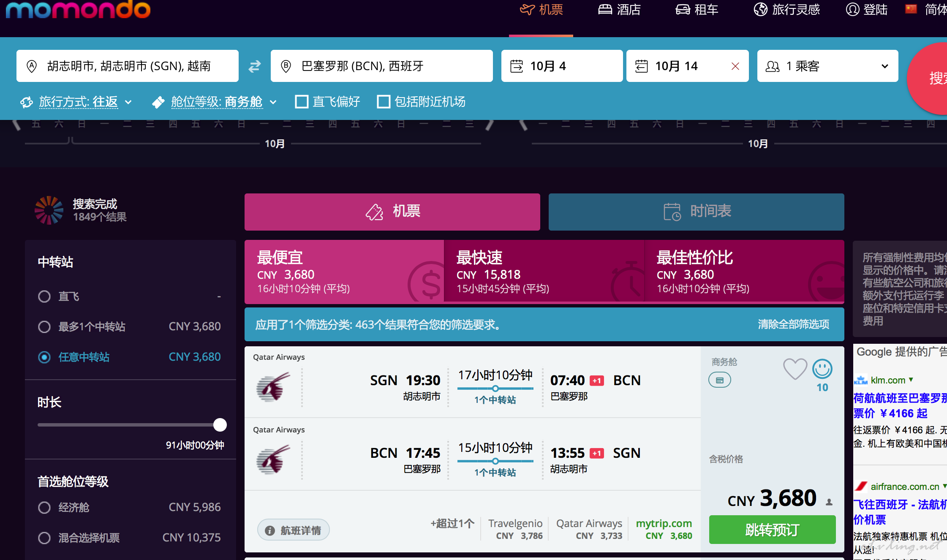Click +1 day badge on 13:55 arrival
Image resolution: width=947 pixels, height=560 pixels.
point(597,454)
